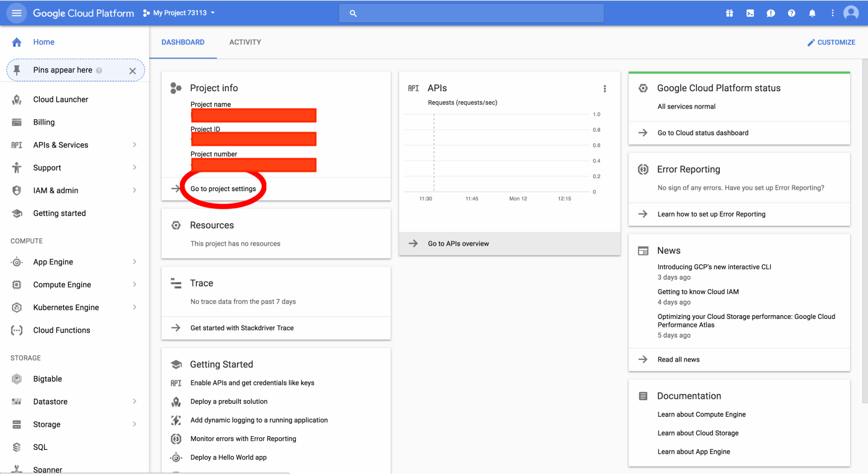Click the send feedback icon
The width and height of the screenshot is (868, 474).
[771, 13]
